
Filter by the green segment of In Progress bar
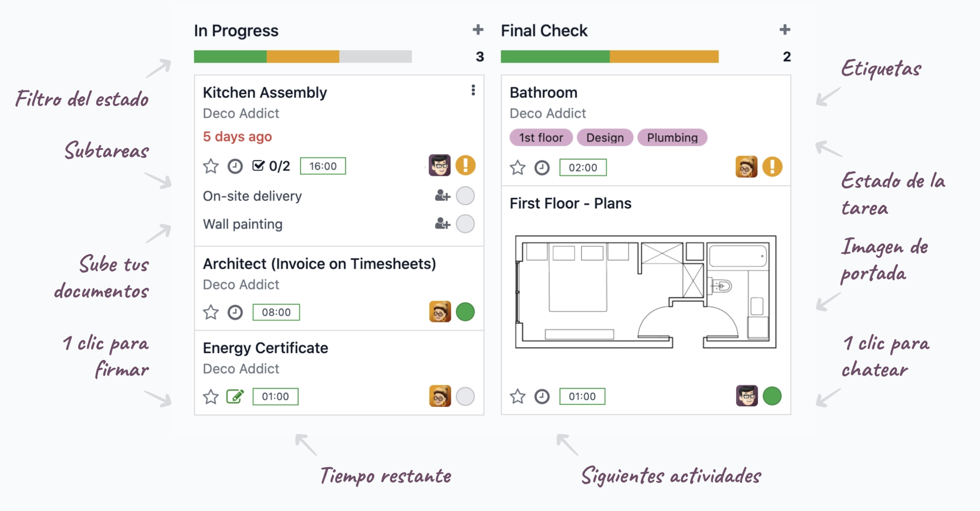coord(230,57)
